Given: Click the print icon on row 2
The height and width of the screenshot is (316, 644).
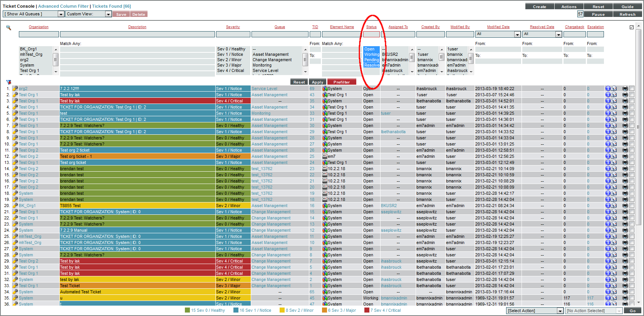Looking at the screenshot, I should pyautogui.click(x=625, y=95).
